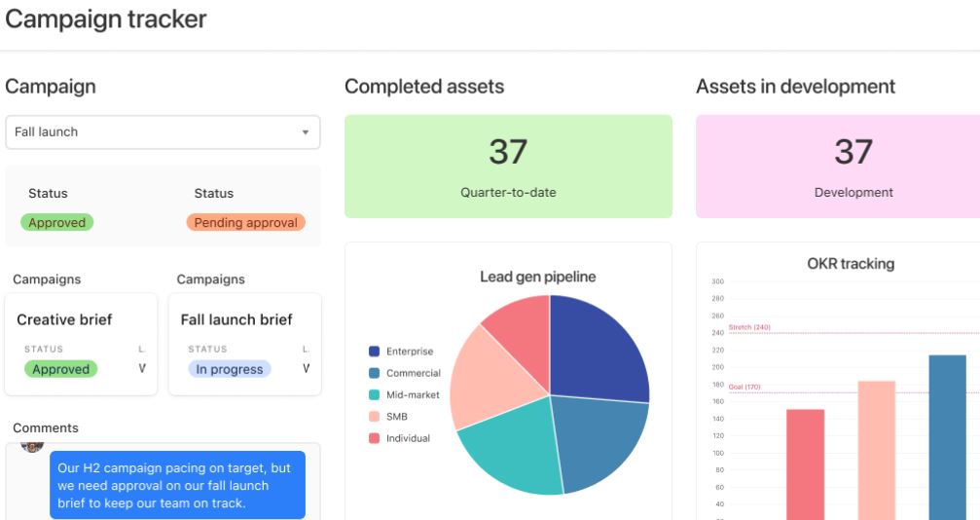Click the Goal (170) line label

click(x=744, y=387)
